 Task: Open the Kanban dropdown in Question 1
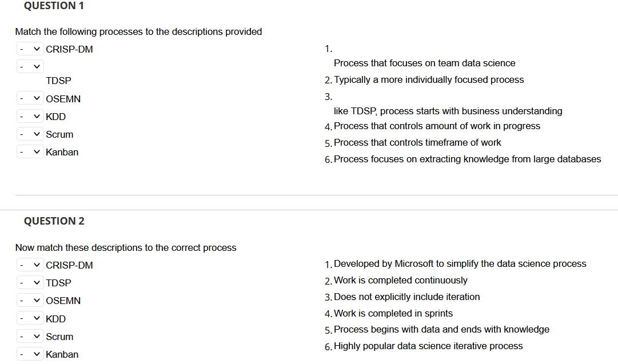[30, 151]
